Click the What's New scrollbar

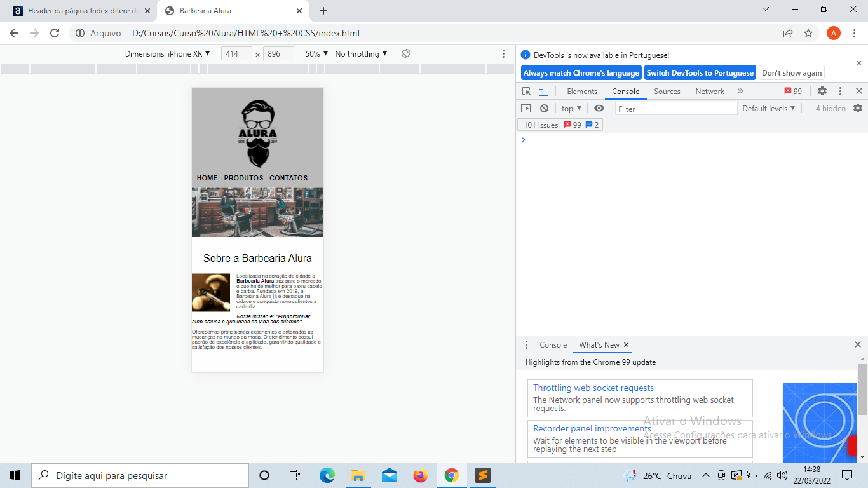[x=862, y=389]
